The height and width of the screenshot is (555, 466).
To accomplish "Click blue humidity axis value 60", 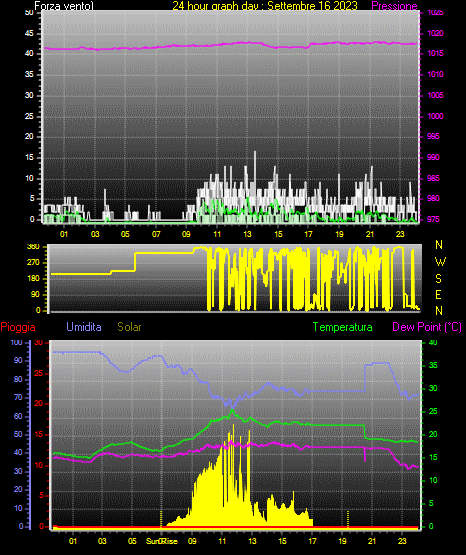I will [x=18, y=416].
